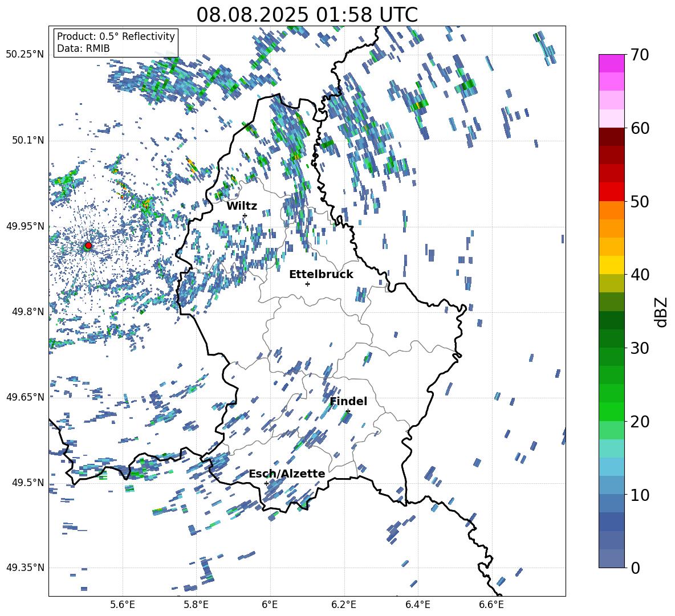
Task: Click the Findel station cross marker
Action: [348, 411]
